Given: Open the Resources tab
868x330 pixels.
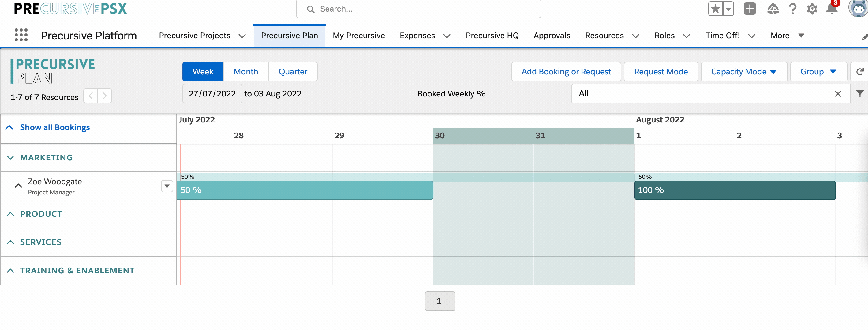Looking at the screenshot, I should 604,36.
